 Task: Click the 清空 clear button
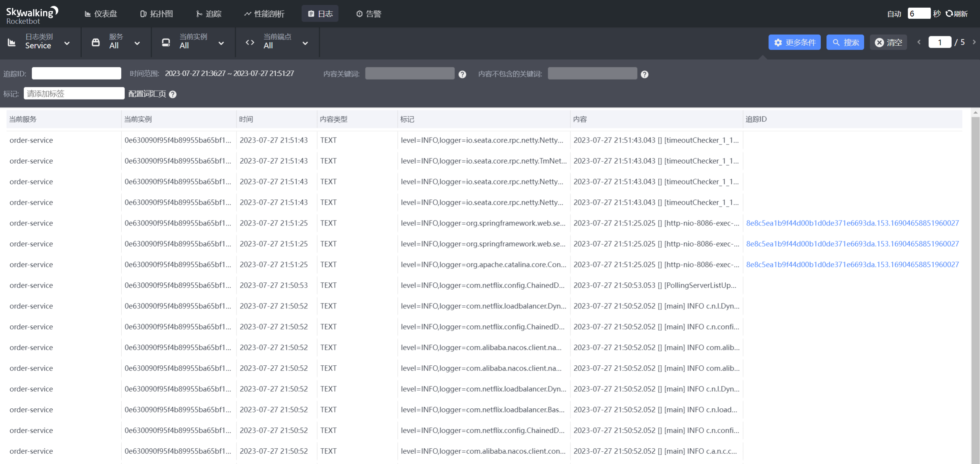pos(888,42)
